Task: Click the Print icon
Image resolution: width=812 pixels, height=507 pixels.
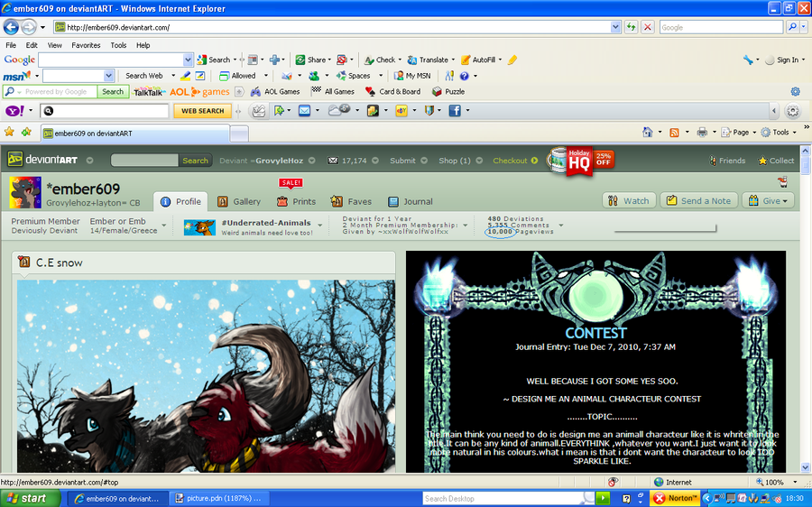Action: point(702,132)
